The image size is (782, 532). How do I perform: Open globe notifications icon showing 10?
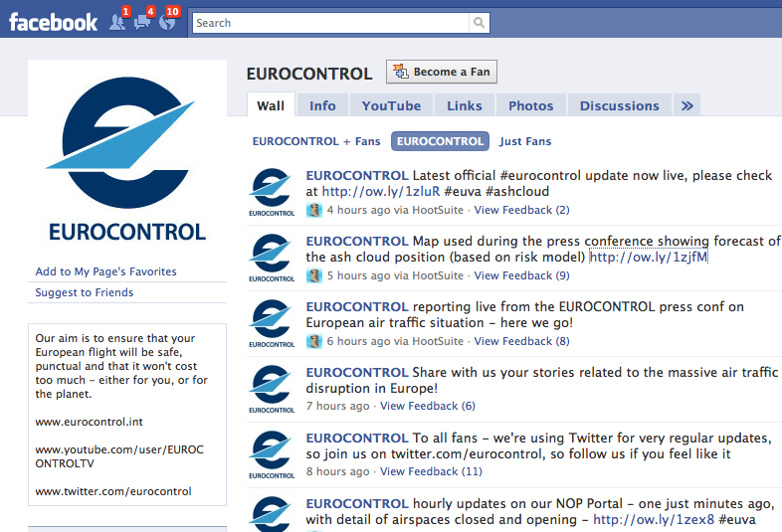click(167, 22)
